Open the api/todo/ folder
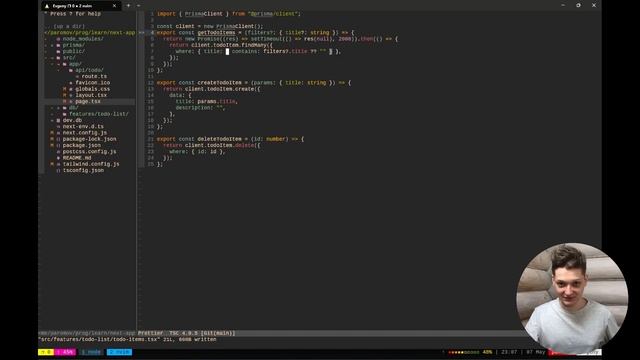 click(x=89, y=70)
